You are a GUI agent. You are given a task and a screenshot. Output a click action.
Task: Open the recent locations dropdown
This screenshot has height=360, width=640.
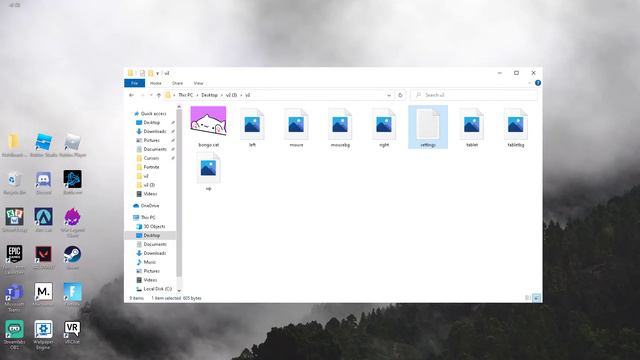point(151,95)
